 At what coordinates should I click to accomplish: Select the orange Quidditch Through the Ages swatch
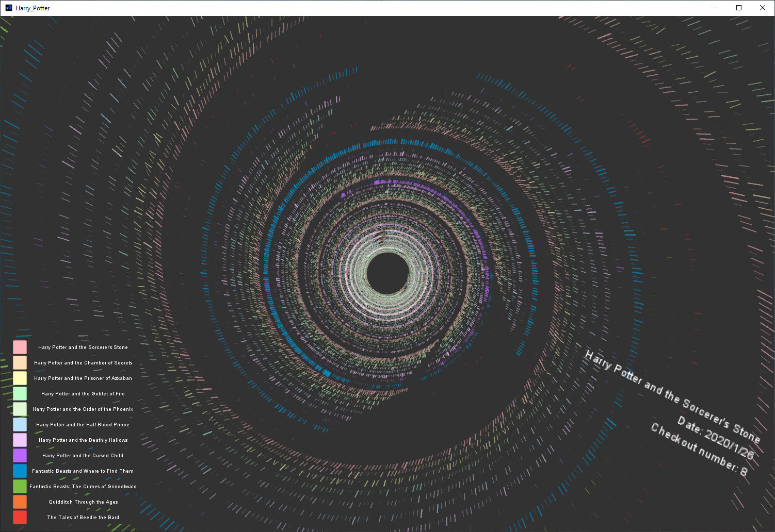(20, 502)
